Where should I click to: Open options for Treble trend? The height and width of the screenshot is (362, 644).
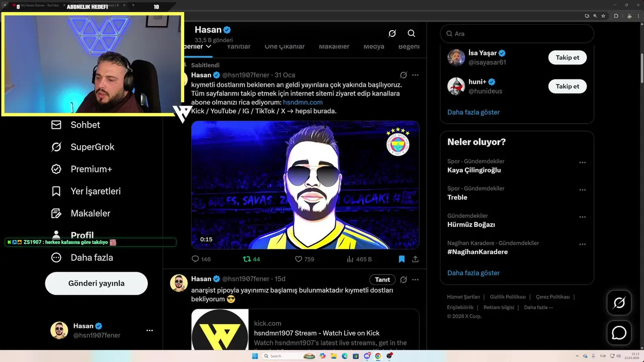[582, 190]
